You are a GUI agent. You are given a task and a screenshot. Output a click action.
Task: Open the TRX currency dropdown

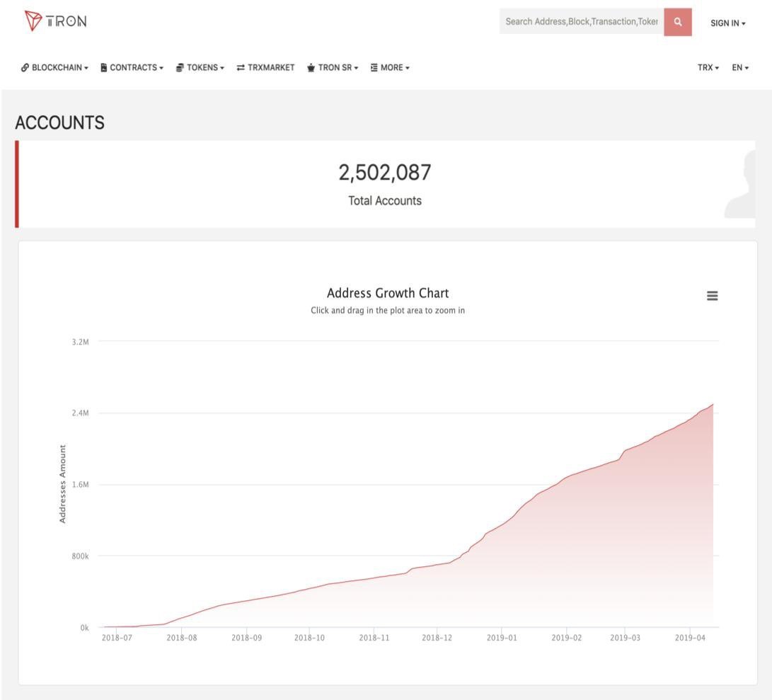click(x=708, y=68)
